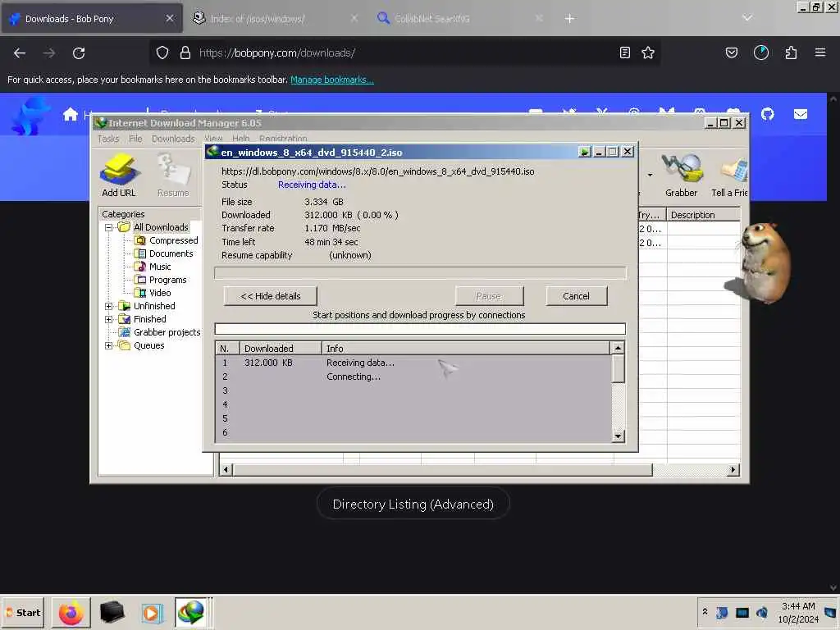The height and width of the screenshot is (630, 840).
Task: Click the Downloaded column header in connections list
Action: [x=281, y=348]
